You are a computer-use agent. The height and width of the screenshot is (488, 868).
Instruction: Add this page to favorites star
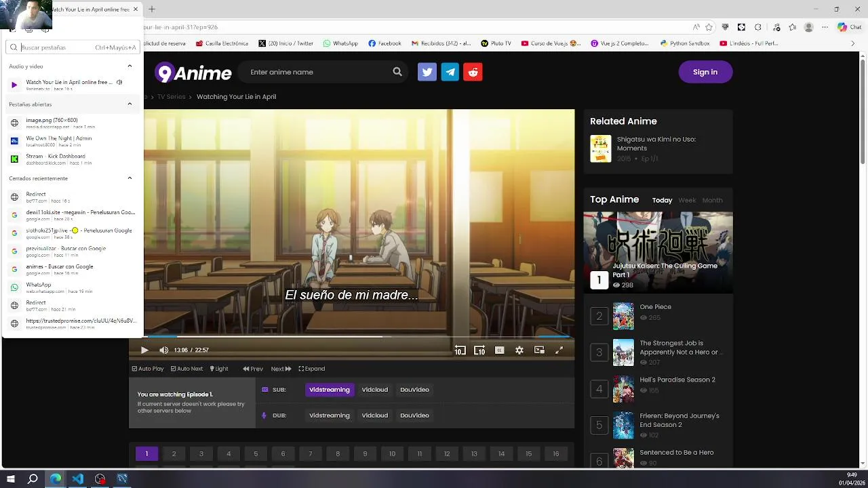tap(709, 27)
